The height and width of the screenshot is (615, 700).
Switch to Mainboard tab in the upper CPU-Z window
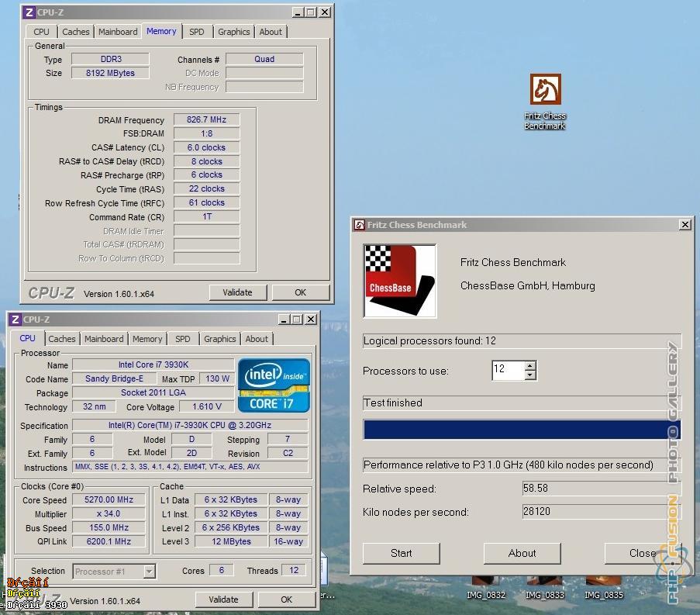coord(118,32)
